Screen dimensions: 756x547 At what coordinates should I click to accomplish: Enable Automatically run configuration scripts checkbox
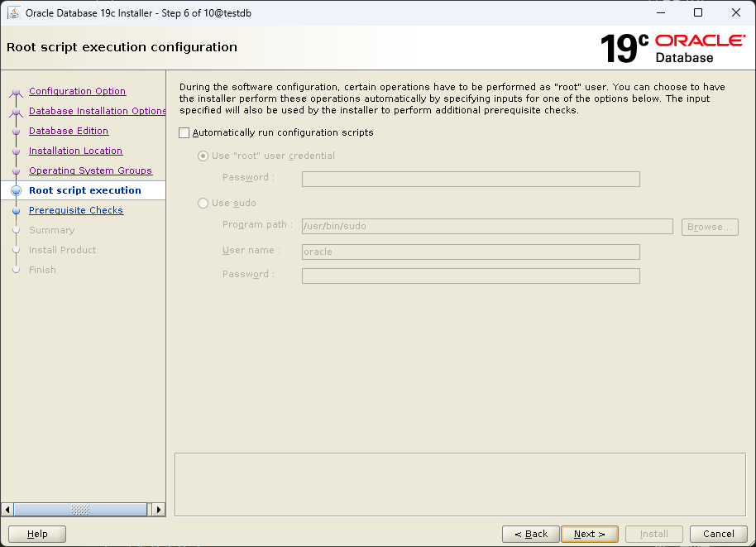[184, 132]
